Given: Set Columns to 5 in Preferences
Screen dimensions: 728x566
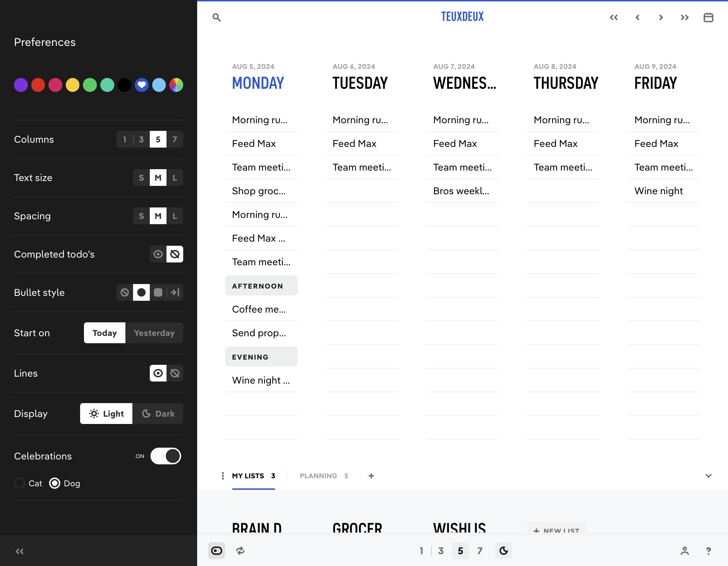Looking at the screenshot, I should click(158, 139).
